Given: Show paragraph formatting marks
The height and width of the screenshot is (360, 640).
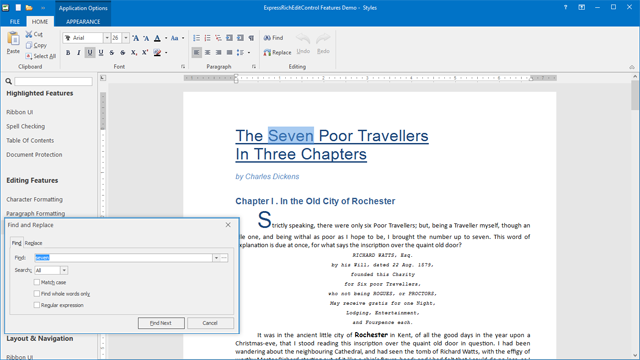Looking at the screenshot, I should click(251, 38).
